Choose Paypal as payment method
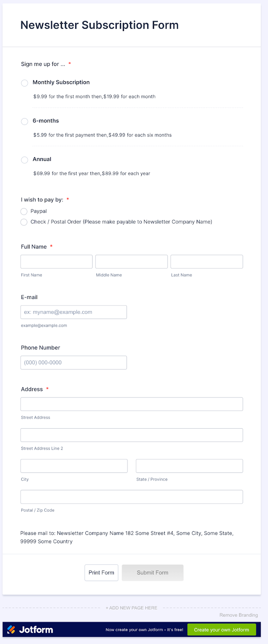Viewport: 268px width, 644px height. point(24,212)
